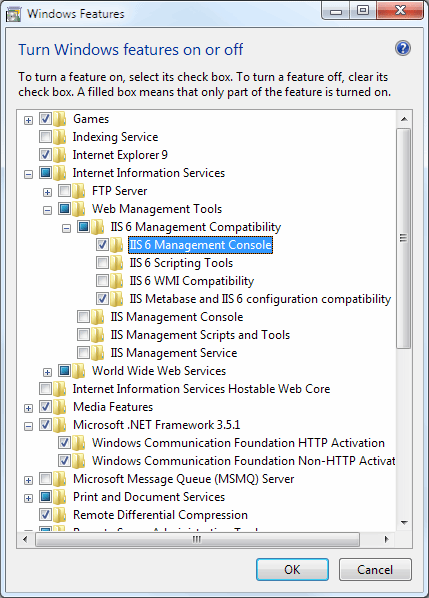Collapse the Internet Information Services node
This screenshot has width=429, height=598.
click(28, 174)
